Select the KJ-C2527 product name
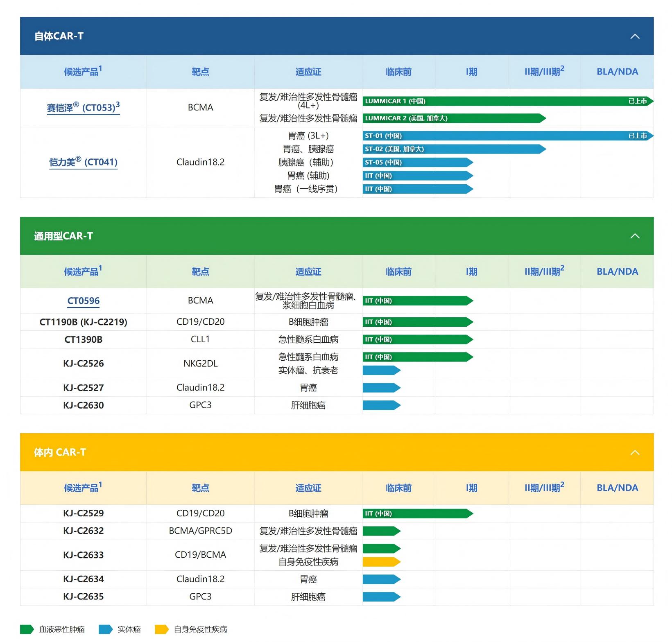672x642 pixels. 84,388
